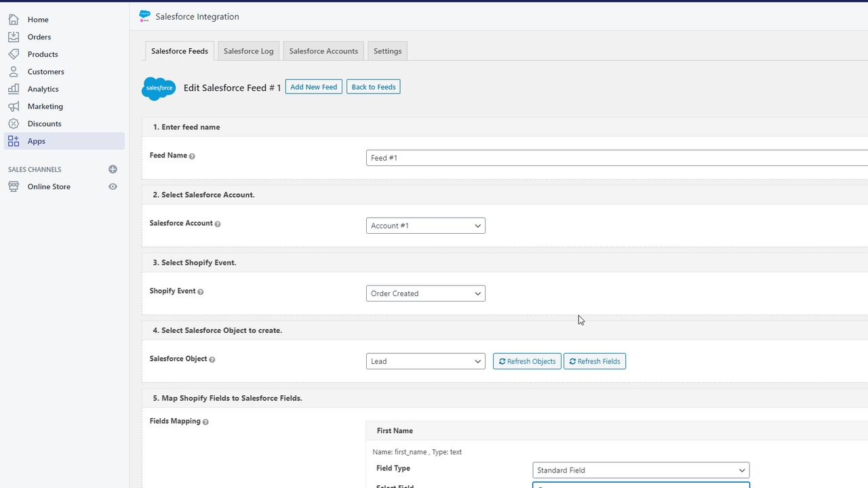The height and width of the screenshot is (488, 868).
Task: Open the Salesforce Account dropdown
Action: point(425,225)
